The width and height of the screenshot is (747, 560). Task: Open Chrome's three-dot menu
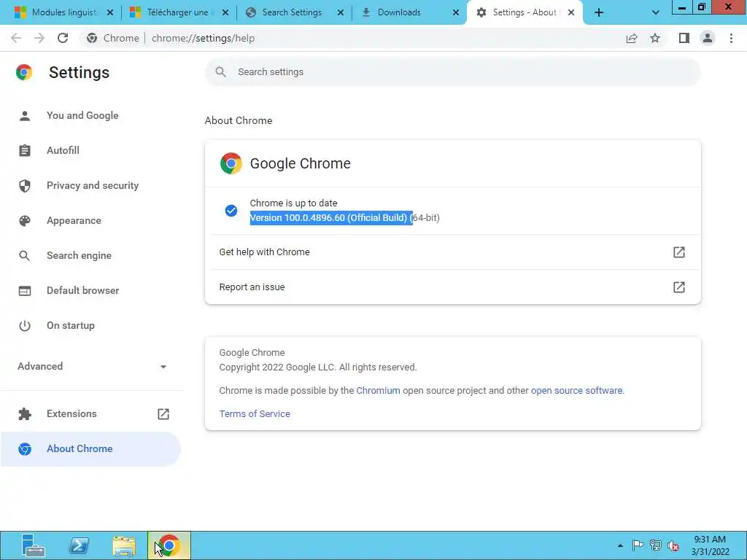tap(731, 38)
